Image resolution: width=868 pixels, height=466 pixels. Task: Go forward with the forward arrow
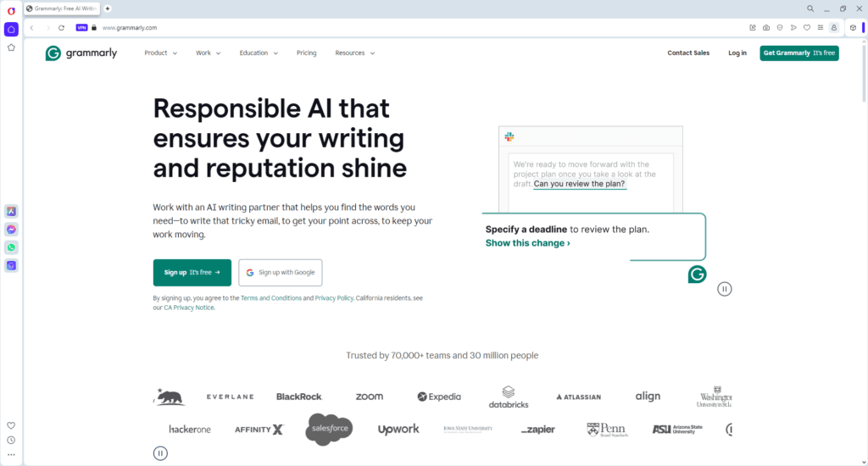coord(47,28)
